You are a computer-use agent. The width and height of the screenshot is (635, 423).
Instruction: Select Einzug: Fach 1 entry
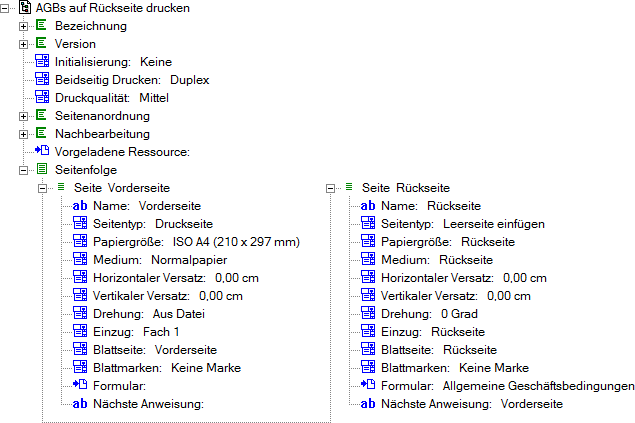138,332
